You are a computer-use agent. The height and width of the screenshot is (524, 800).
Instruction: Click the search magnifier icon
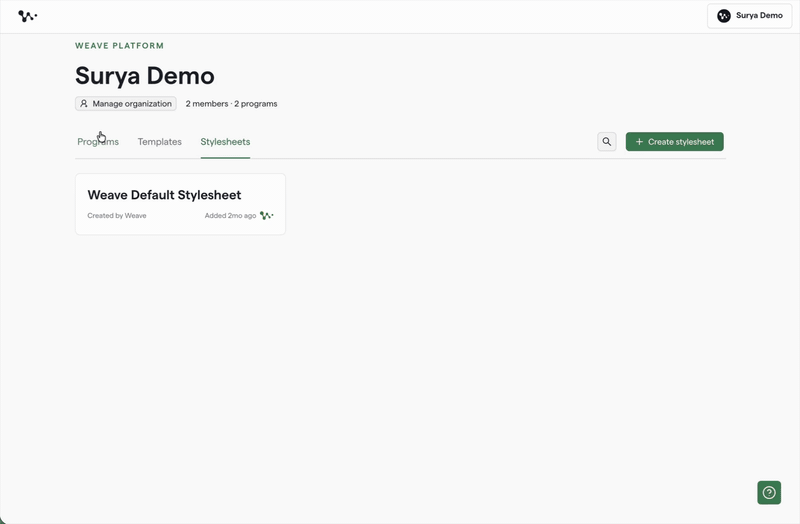pyautogui.click(x=607, y=142)
